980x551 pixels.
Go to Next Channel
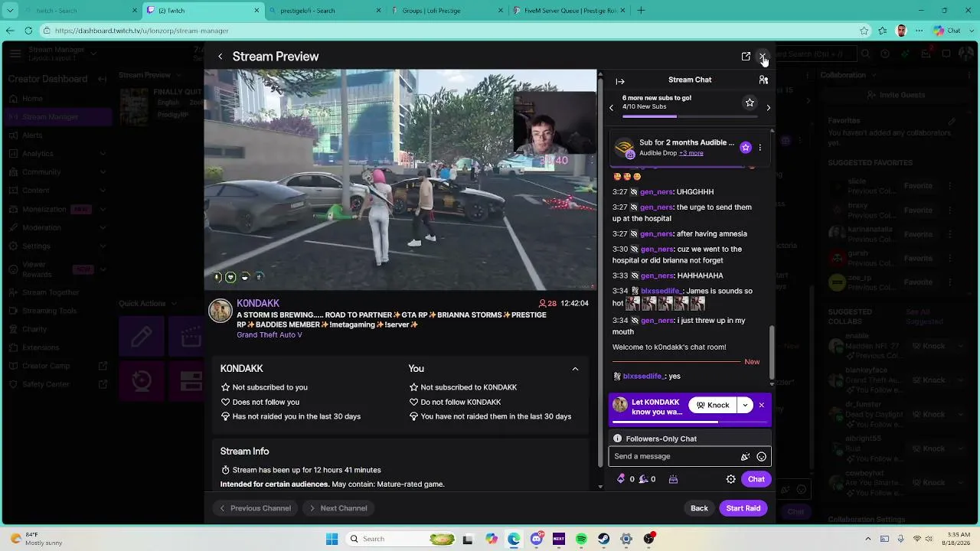tap(338, 508)
